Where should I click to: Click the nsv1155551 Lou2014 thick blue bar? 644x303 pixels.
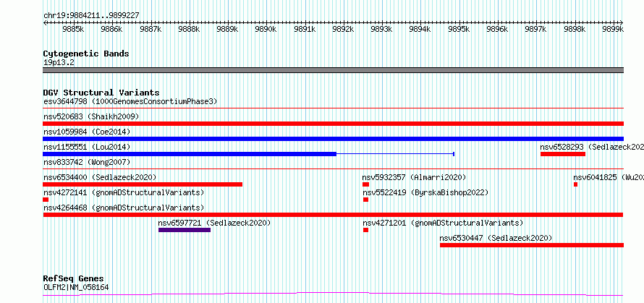point(190,154)
